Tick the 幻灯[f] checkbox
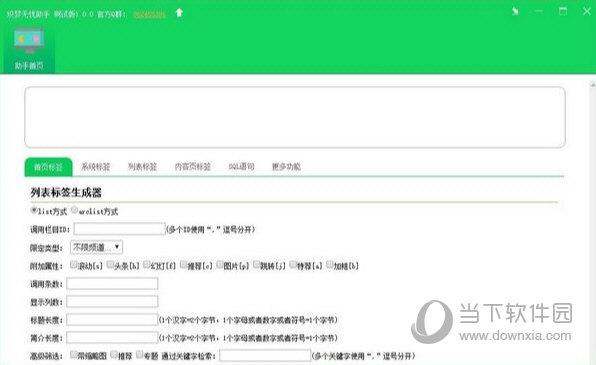 click(x=147, y=265)
